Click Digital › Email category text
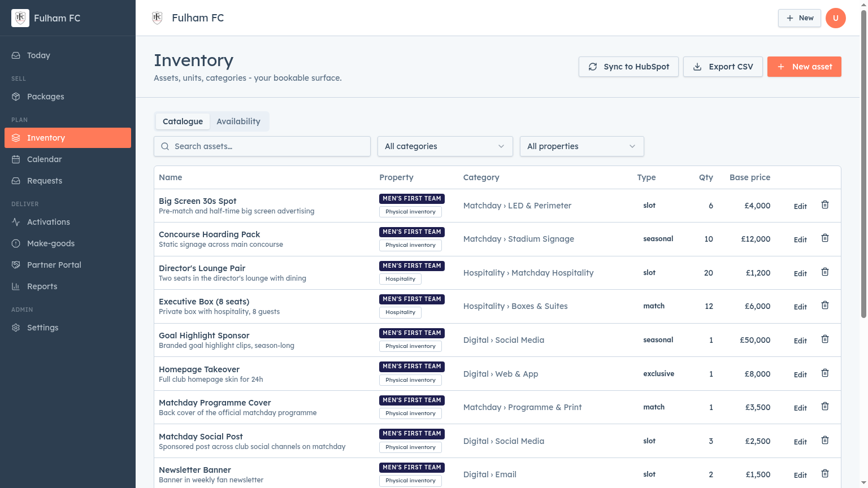The image size is (868, 488). click(x=490, y=474)
